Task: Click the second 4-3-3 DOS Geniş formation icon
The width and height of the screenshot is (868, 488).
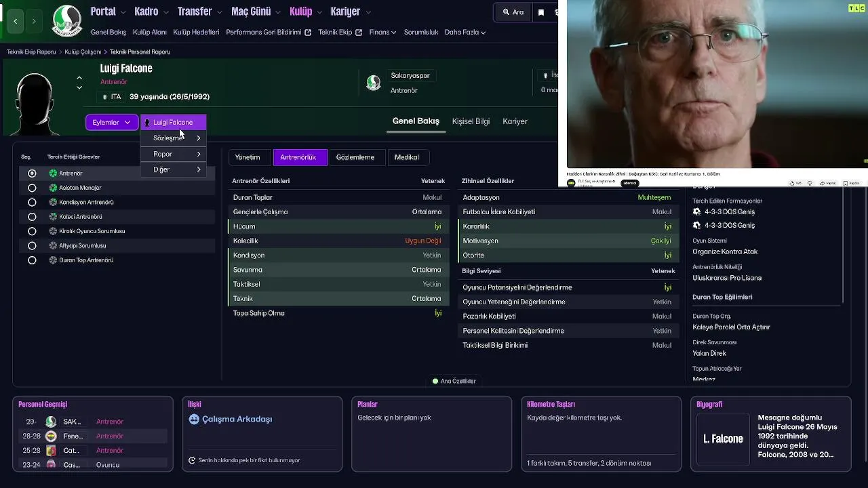Action: coord(697,225)
